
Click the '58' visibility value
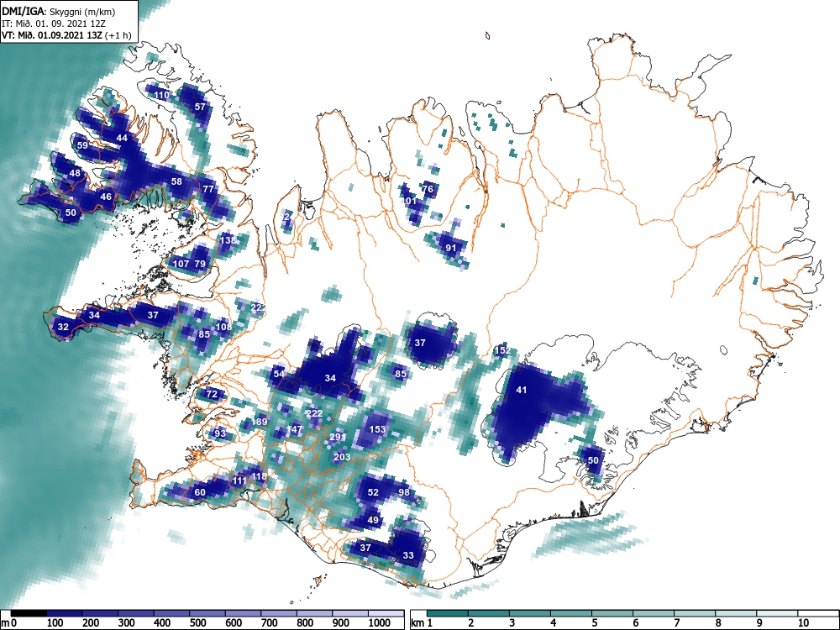[176, 181]
